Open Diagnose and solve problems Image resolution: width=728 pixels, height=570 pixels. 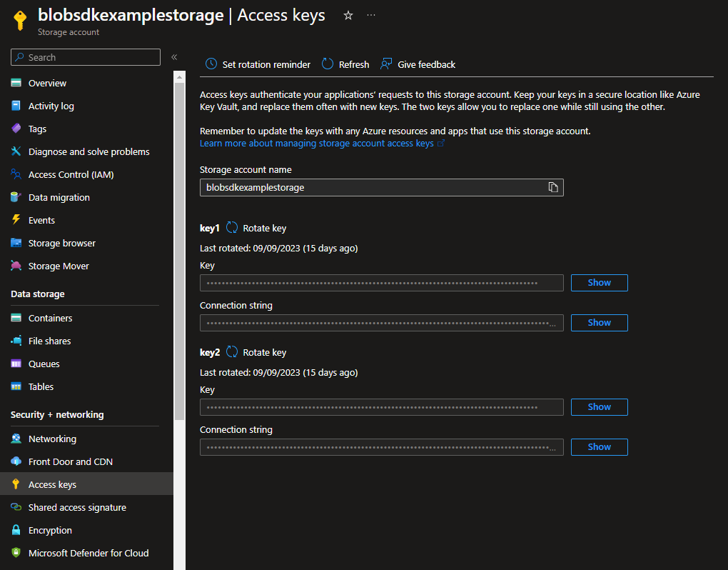tap(88, 151)
